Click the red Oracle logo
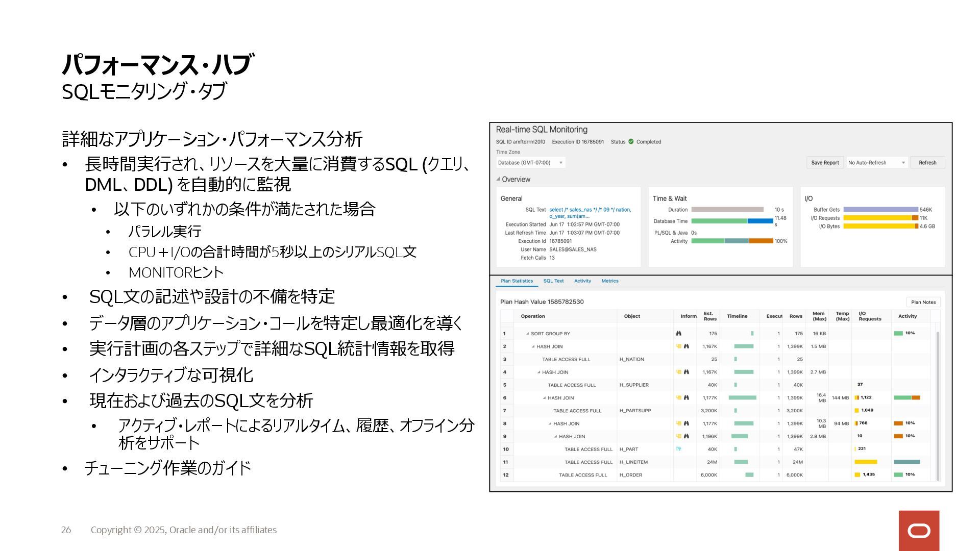The image size is (980, 551). pyautogui.click(x=919, y=531)
